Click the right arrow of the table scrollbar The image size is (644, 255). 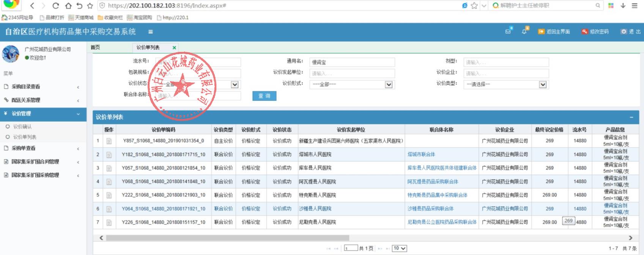(631, 238)
